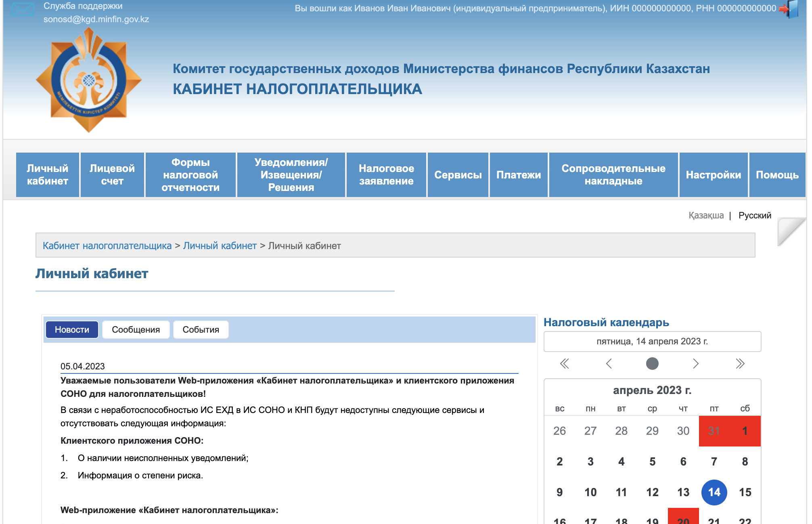Open the Сервисы menu
Image resolution: width=812 pixels, height=524 pixels.
pos(458,175)
